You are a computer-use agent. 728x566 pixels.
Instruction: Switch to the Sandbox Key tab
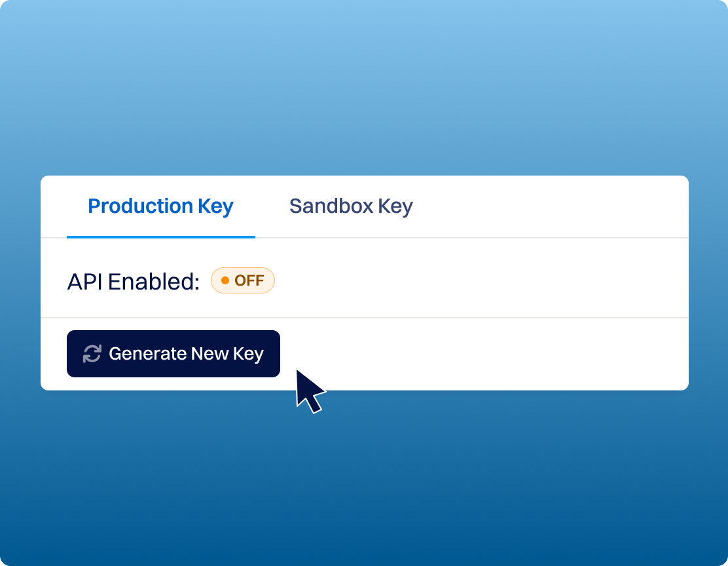tap(351, 206)
